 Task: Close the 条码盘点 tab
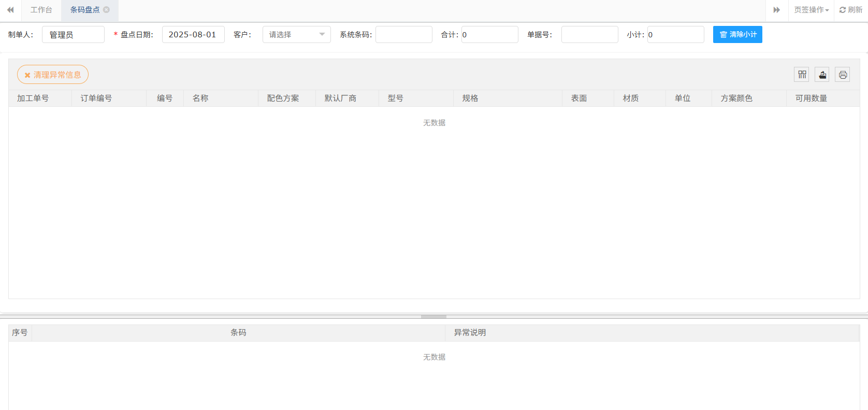point(107,10)
